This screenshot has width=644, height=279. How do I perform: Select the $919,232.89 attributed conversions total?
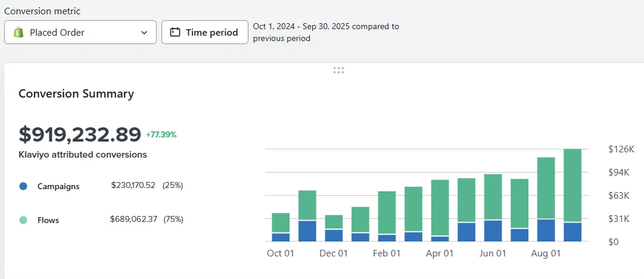[80, 134]
